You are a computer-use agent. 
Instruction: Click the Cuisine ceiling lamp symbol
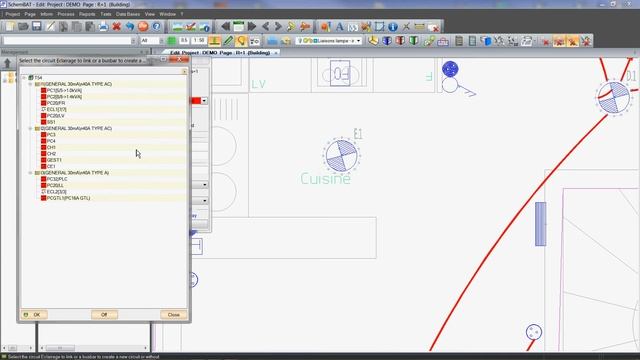click(341, 156)
